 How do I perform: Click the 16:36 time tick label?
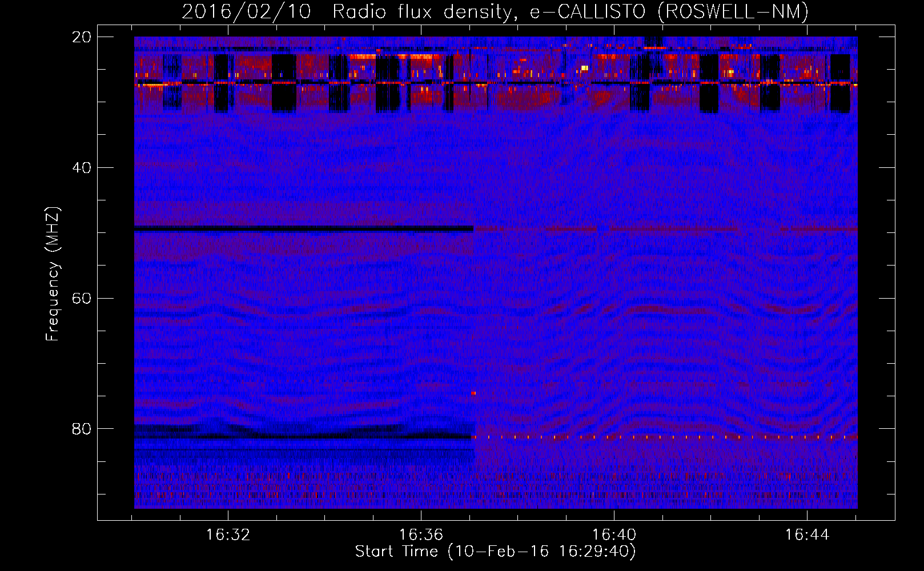tap(421, 535)
